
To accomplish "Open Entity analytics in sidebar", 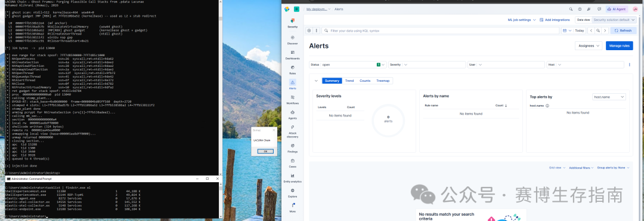I will (292, 178).
